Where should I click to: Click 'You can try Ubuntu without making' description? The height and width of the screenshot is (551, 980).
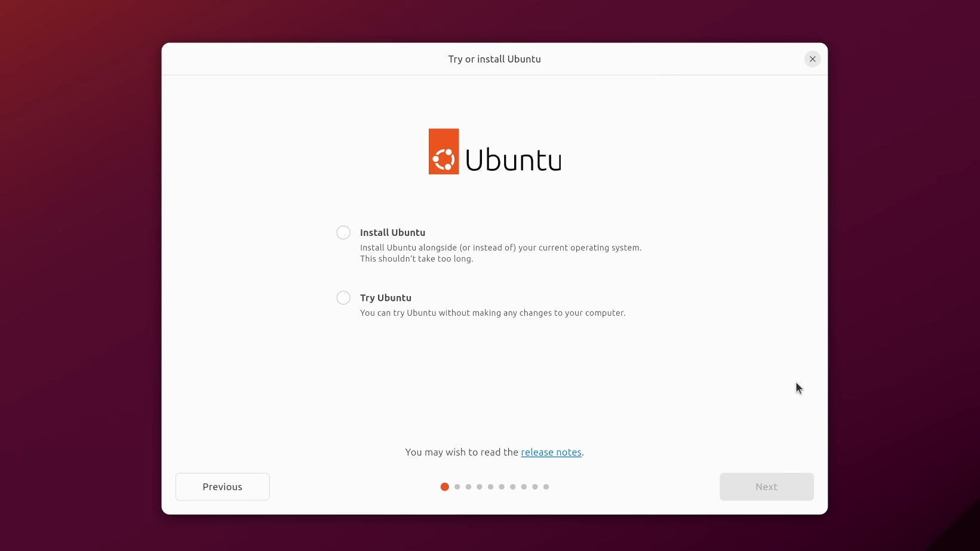tap(493, 313)
